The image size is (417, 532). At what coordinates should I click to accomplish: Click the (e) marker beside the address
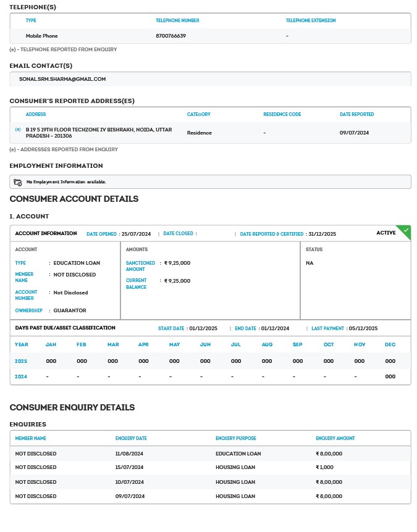click(18, 130)
